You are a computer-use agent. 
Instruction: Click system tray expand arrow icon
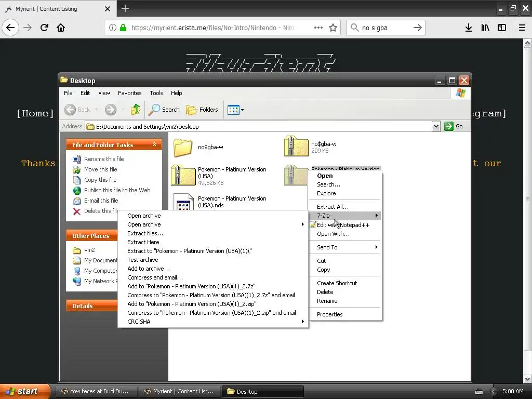(x=494, y=392)
